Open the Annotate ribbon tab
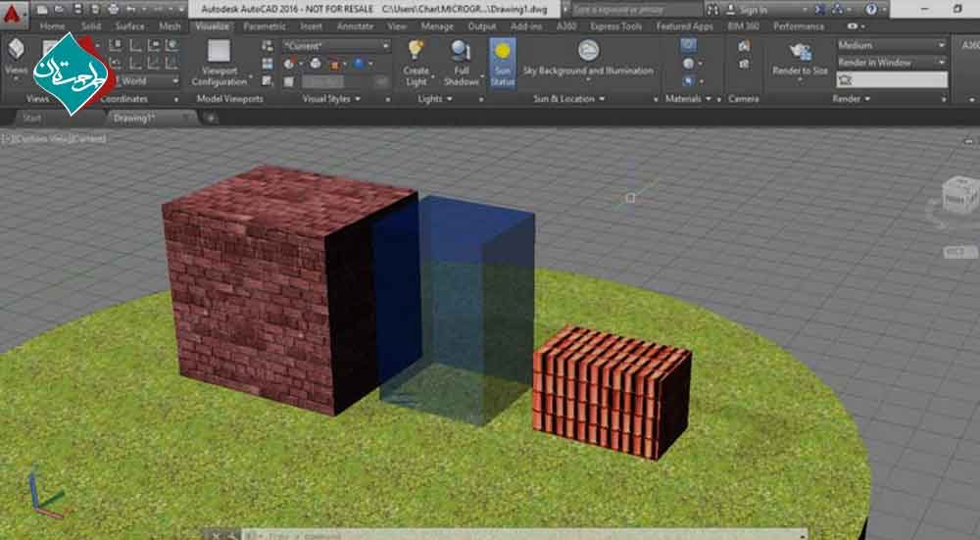This screenshot has height=540, width=980. point(355,26)
